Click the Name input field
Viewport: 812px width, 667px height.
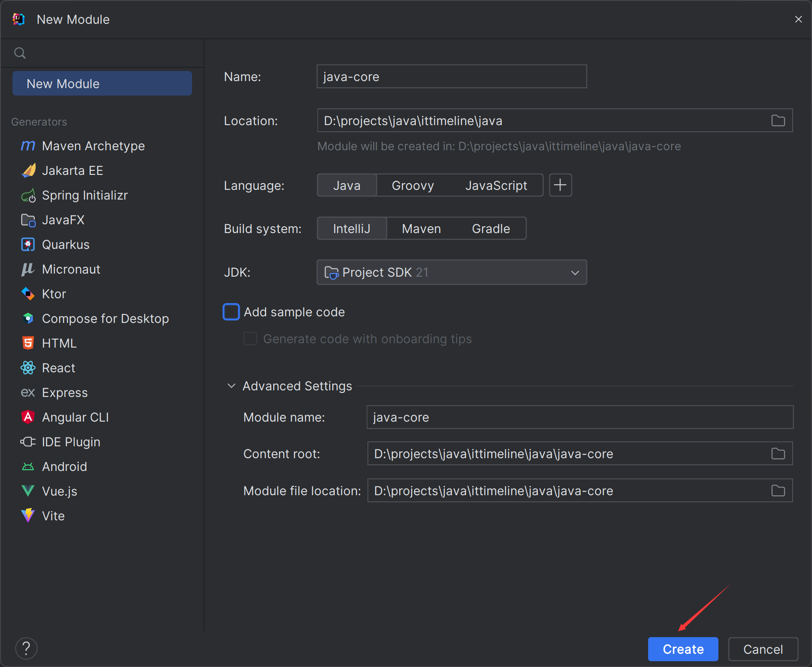click(x=452, y=77)
